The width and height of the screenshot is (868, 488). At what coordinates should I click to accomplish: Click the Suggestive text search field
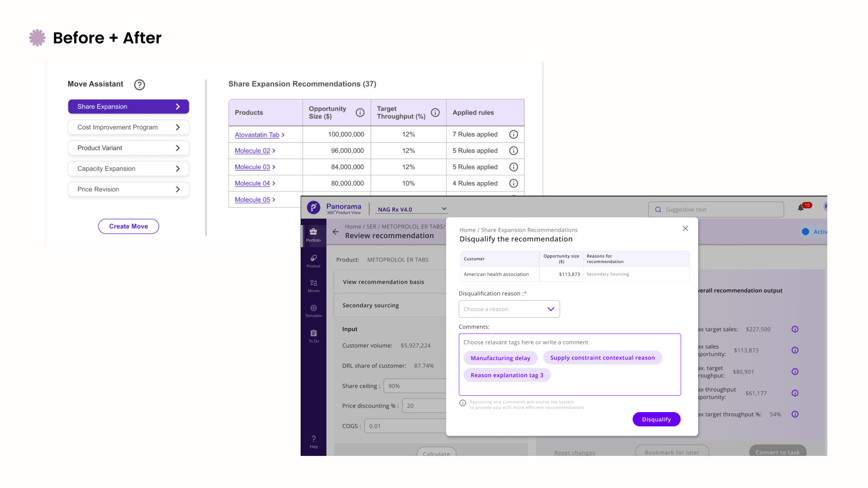(716, 210)
